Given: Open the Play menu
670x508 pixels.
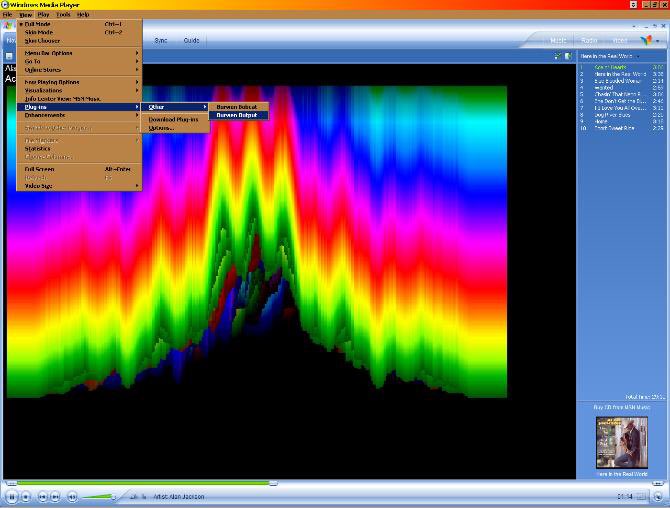Looking at the screenshot, I should (x=44, y=15).
